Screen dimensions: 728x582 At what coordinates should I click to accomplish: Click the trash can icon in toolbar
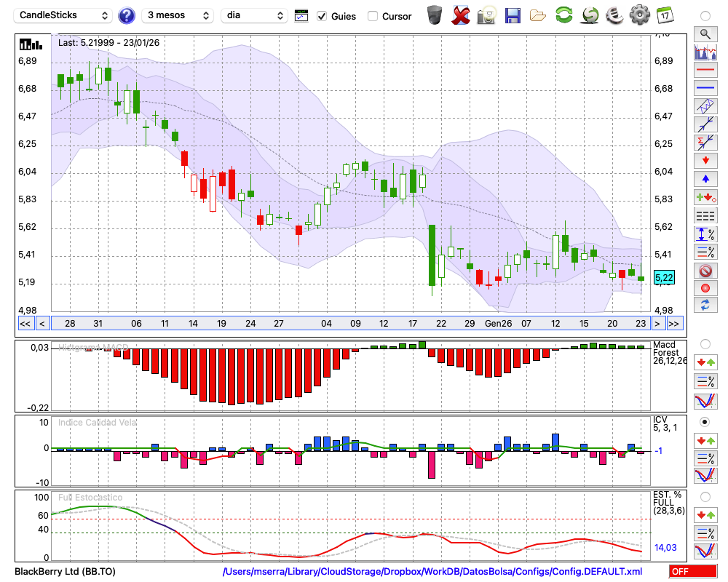point(435,15)
